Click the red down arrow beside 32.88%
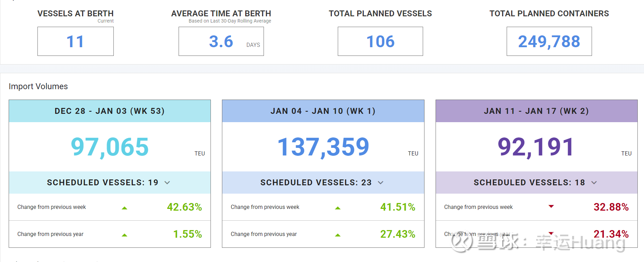Viewport: 644px width, 262px height. 551,206
